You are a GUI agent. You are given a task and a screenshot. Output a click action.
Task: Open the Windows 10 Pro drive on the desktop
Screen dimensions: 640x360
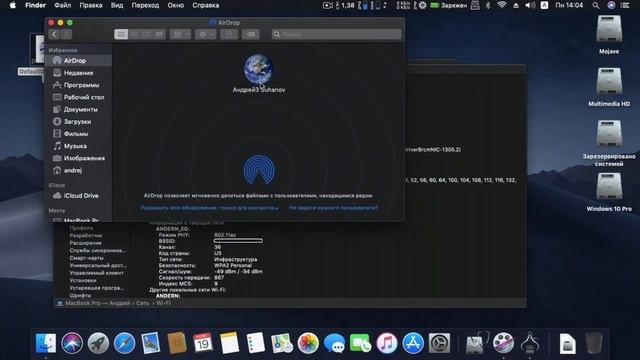click(609, 192)
